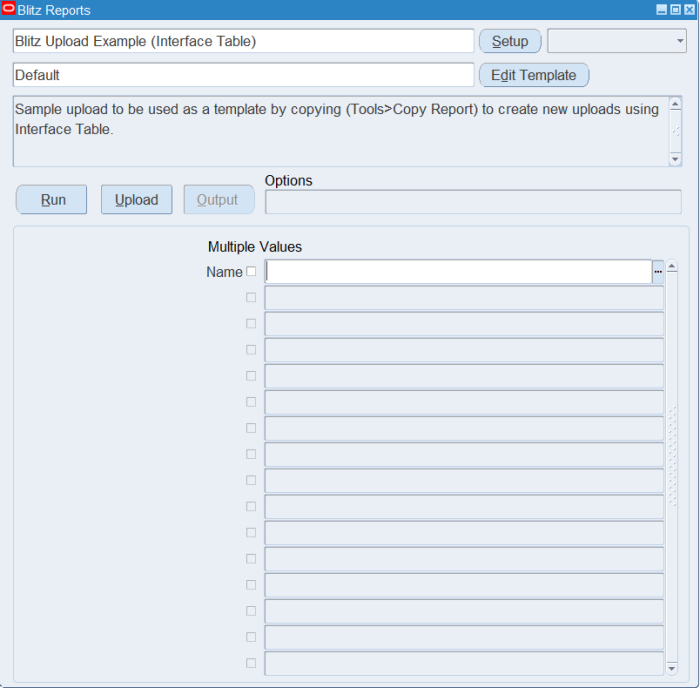Image resolution: width=700 pixels, height=688 pixels.
Task: Open the Name field list of values button
Action: tap(658, 271)
